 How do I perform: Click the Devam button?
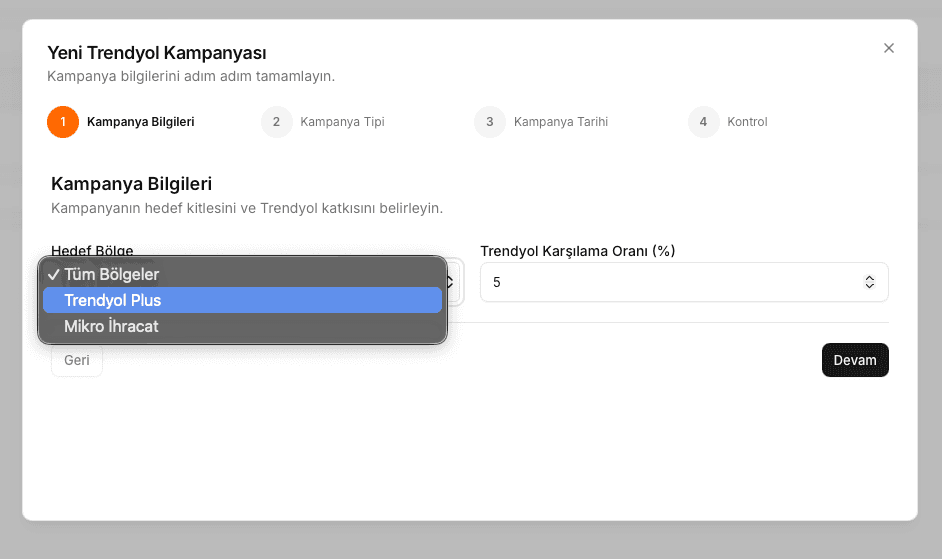point(855,360)
